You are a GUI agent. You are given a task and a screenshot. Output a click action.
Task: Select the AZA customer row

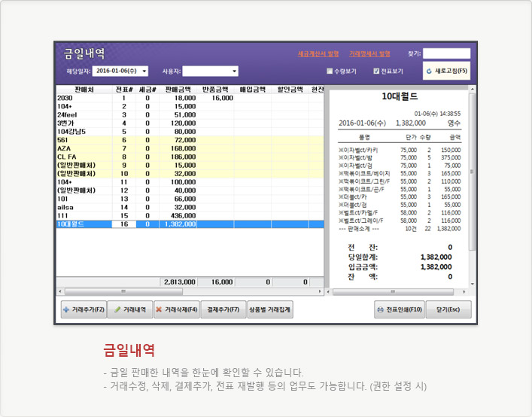pyautogui.click(x=190, y=148)
